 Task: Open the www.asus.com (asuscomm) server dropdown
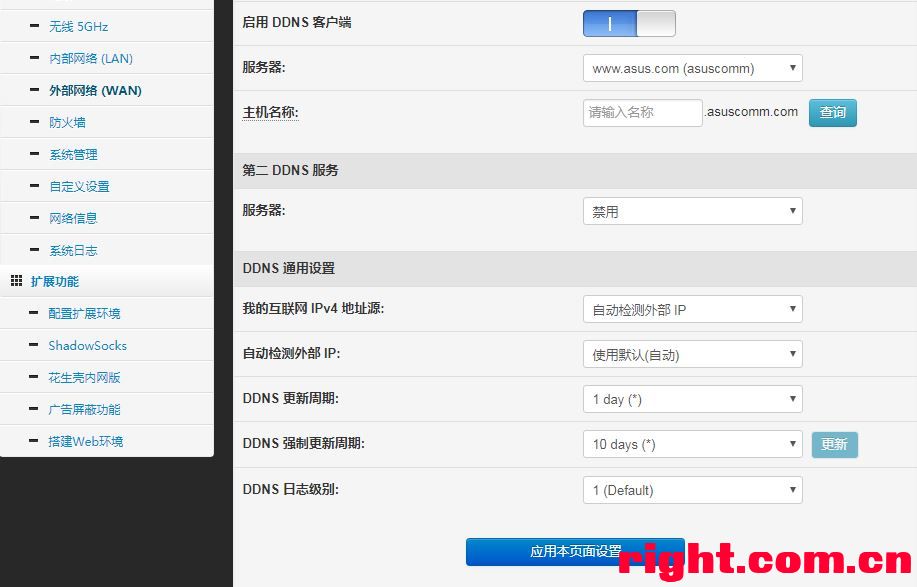(692, 68)
